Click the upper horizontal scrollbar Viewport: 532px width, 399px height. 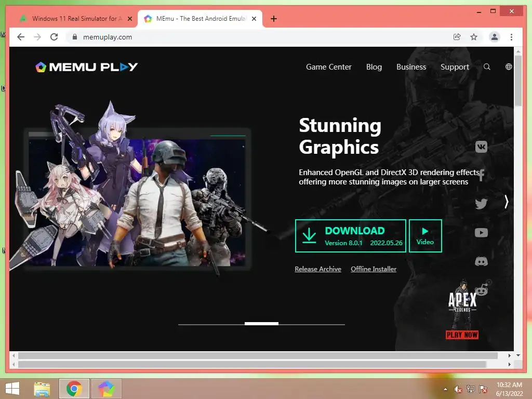point(258,355)
